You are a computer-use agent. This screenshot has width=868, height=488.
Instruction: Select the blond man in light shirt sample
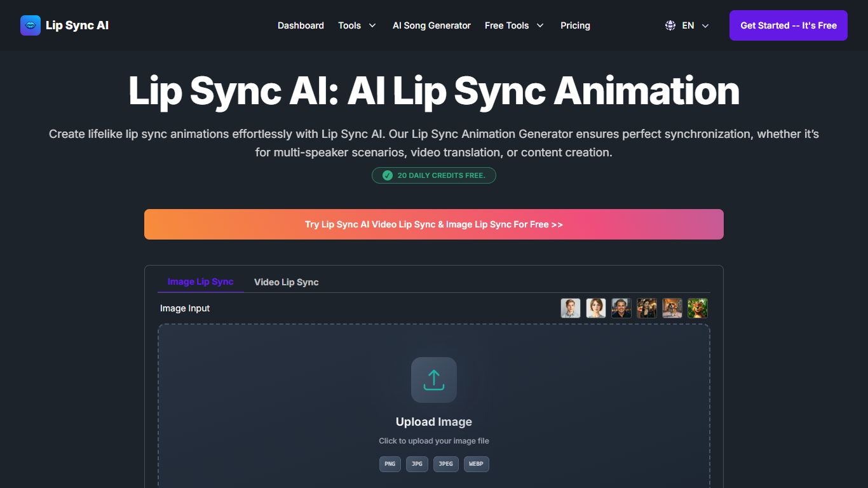(571, 308)
